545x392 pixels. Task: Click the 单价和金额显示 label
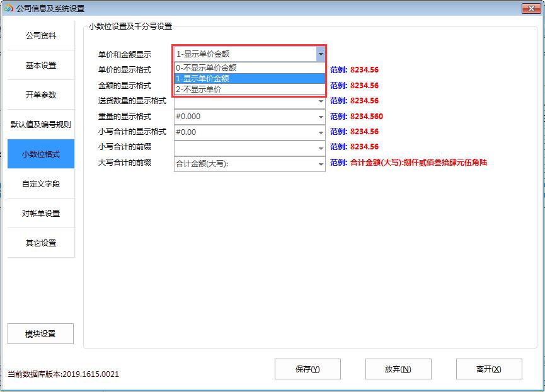point(125,55)
